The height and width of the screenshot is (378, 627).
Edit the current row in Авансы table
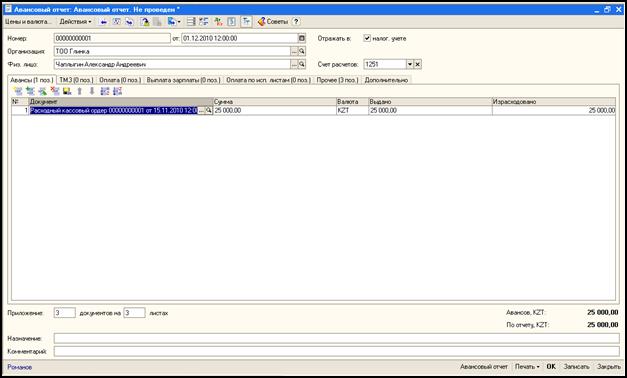point(42,91)
